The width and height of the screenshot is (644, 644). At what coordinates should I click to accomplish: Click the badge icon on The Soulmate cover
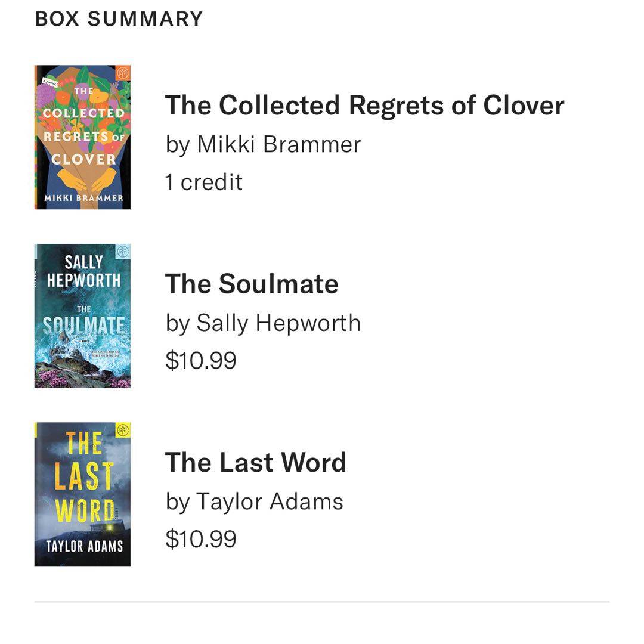tap(123, 252)
